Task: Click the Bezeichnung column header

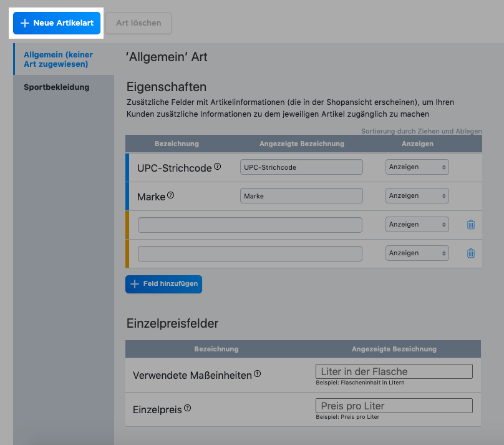Action: 177,144
